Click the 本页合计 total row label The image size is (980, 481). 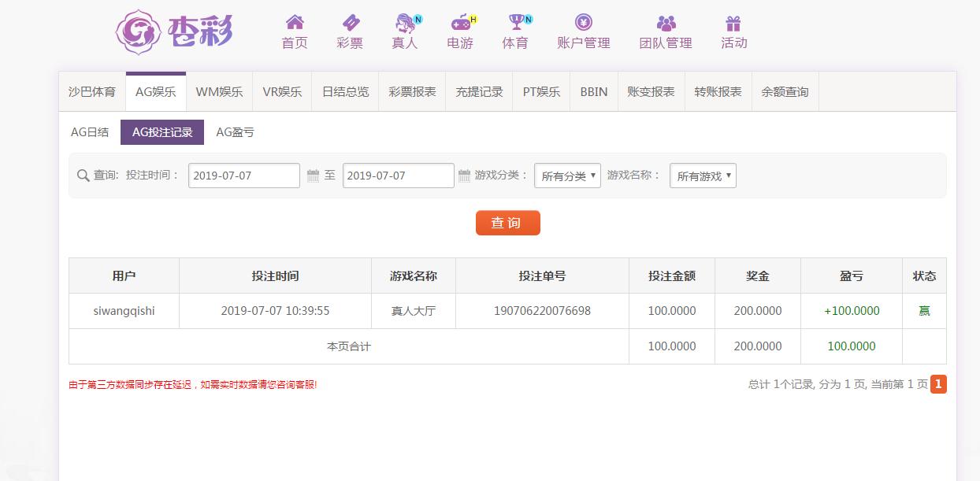point(349,346)
